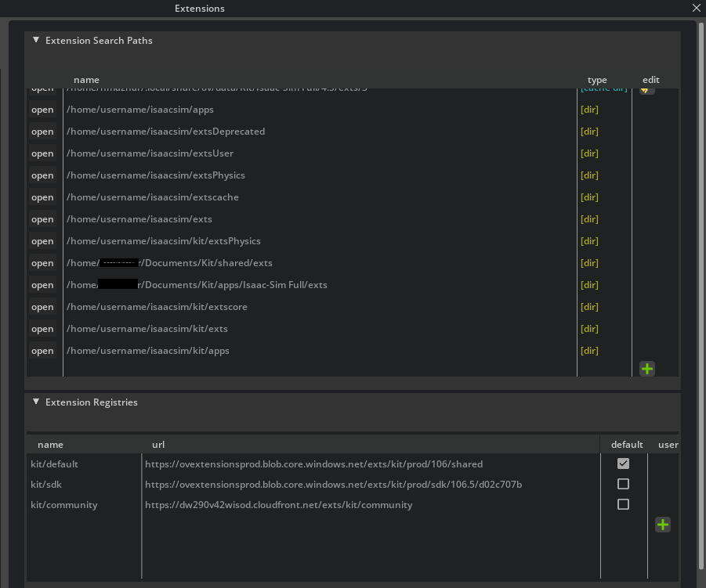706x588 pixels.
Task: Open the /home/username/isaacsim/exts path
Action: point(42,218)
